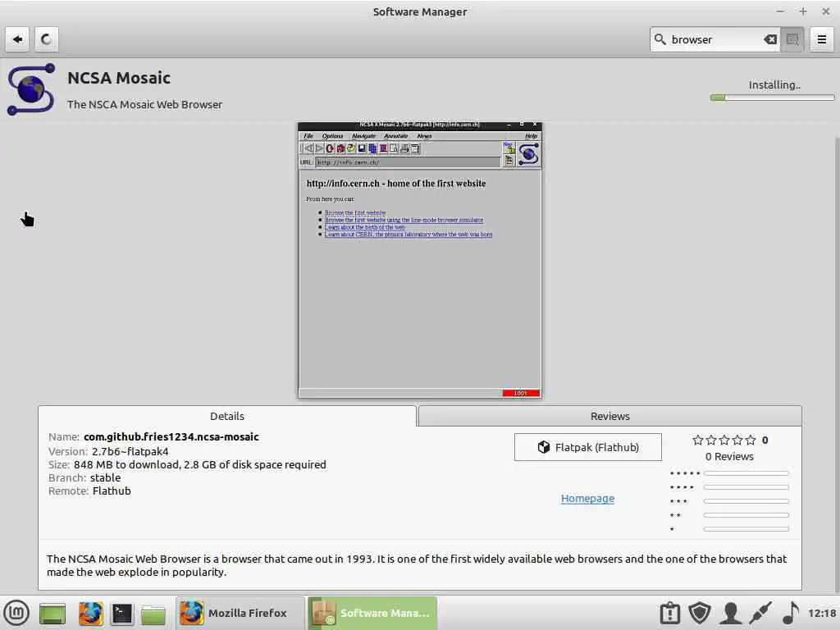Toggle the search-in-descriptions icon button
The width and height of the screenshot is (840, 630).
click(792, 39)
